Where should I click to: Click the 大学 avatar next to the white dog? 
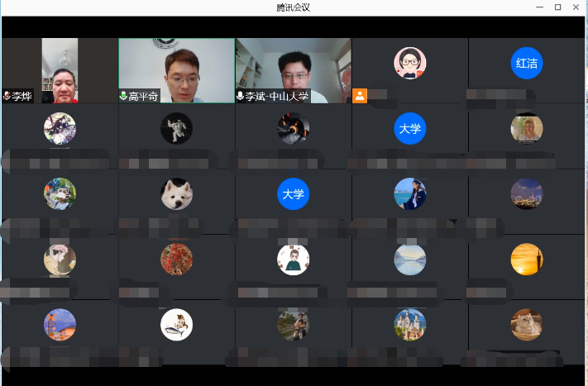click(293, 194)
